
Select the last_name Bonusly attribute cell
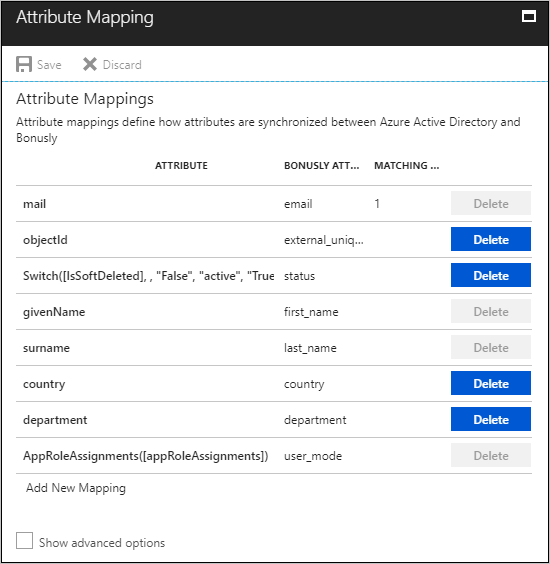point(310,348)
